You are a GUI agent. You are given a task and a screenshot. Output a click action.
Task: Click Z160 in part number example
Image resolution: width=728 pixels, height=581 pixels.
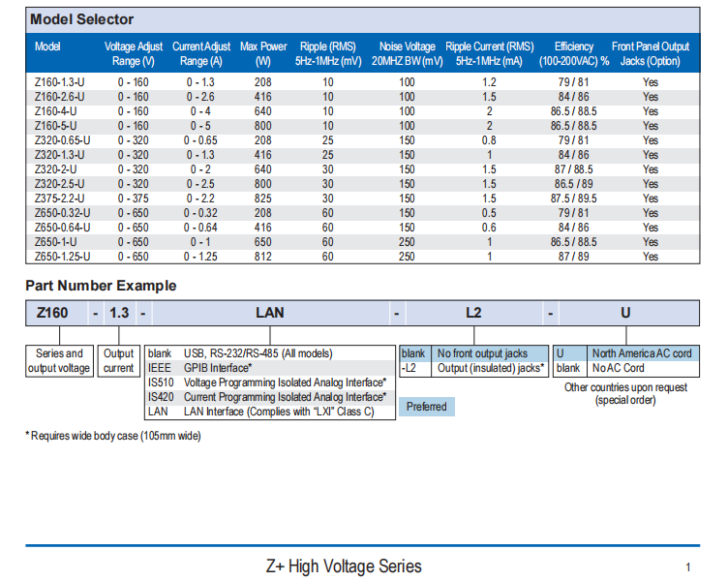tap(52, 313)
